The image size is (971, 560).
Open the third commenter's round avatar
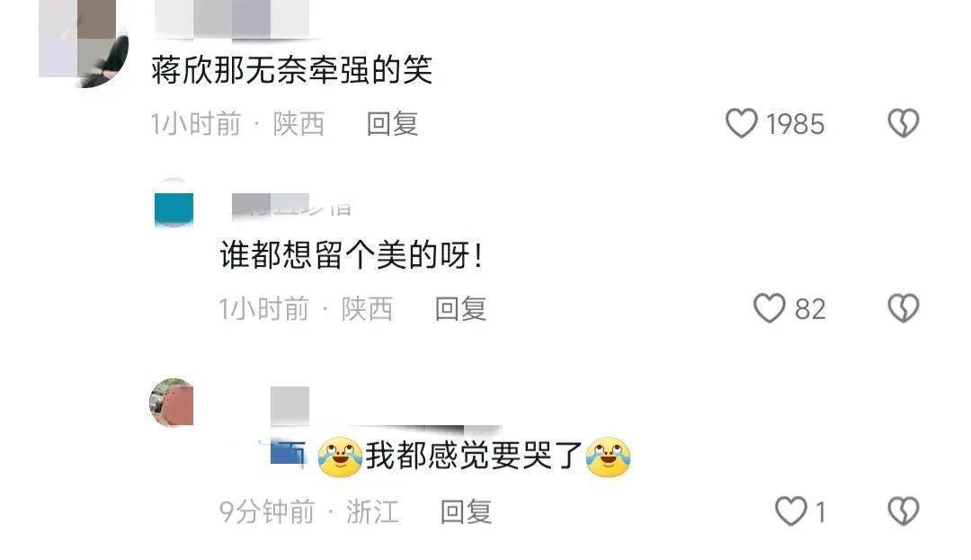(x=172, y=402)
